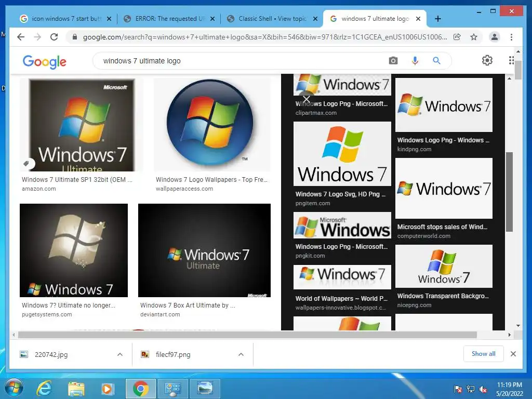The image size is (532, 399).
Task: Open Windows Media Player on taskbar
Action: tap(108, 389)
